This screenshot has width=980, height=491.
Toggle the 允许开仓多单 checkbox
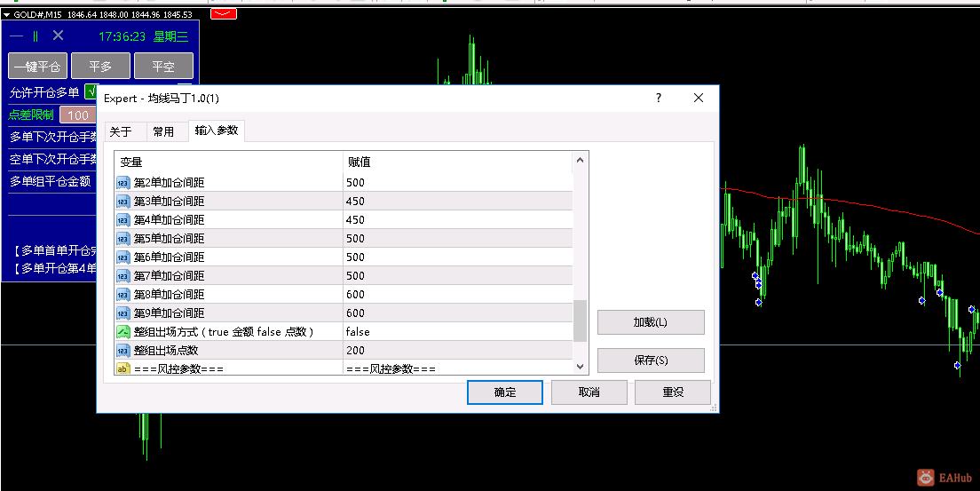pos(91,92)
